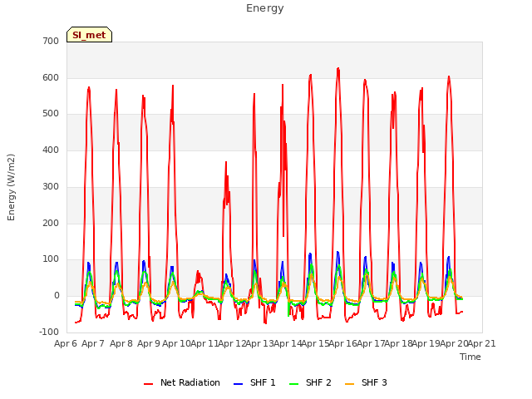This screenshot has height=399, width=532.
Task: Click the Apr 9 x-axis tick label
Action: point(149,343)
